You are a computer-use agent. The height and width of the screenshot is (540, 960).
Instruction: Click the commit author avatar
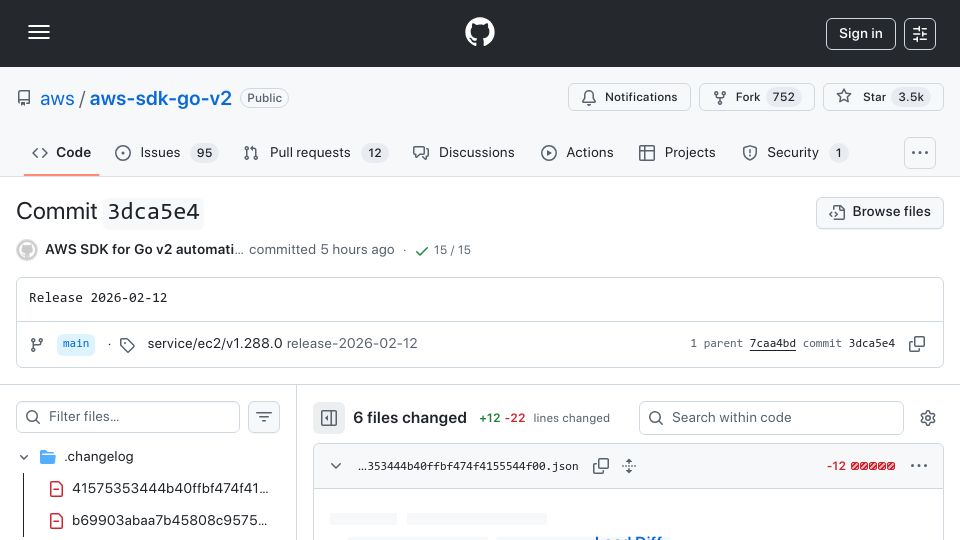coord(27,250)
